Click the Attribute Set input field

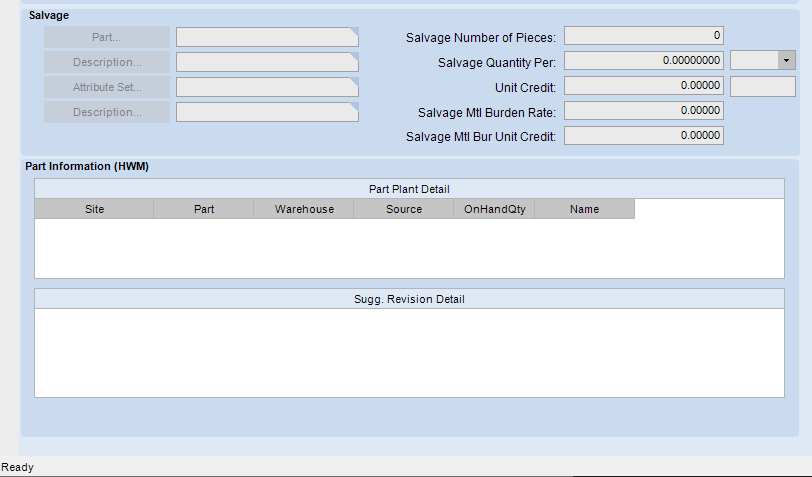[267, 87]
